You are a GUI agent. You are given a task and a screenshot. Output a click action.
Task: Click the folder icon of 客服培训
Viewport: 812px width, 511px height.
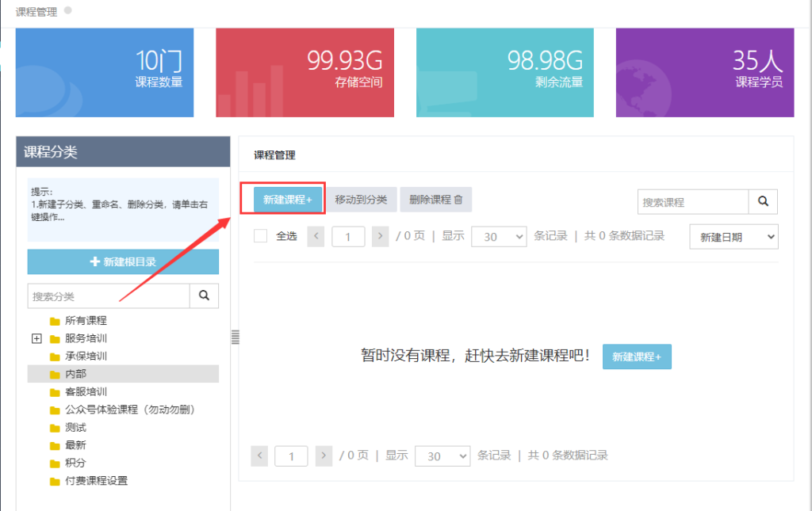[55, 392]
